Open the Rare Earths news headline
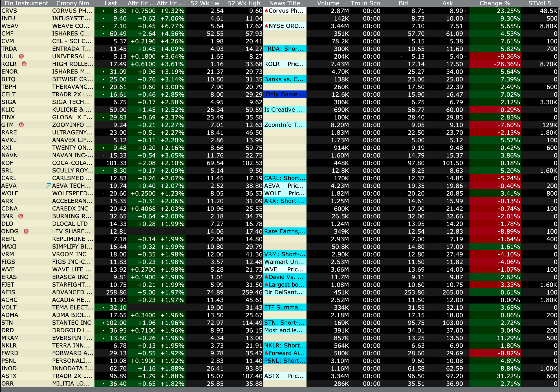The width and height of the screenshot is (560, 392). [285, 231]
